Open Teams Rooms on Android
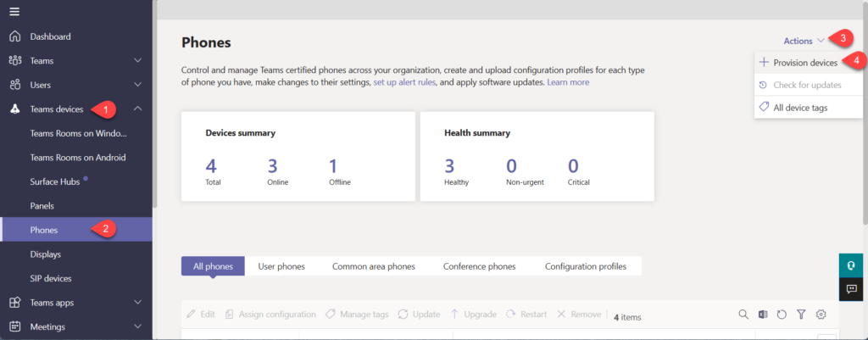This screenshot has height=340, width=868. click(x=76, y=157)
